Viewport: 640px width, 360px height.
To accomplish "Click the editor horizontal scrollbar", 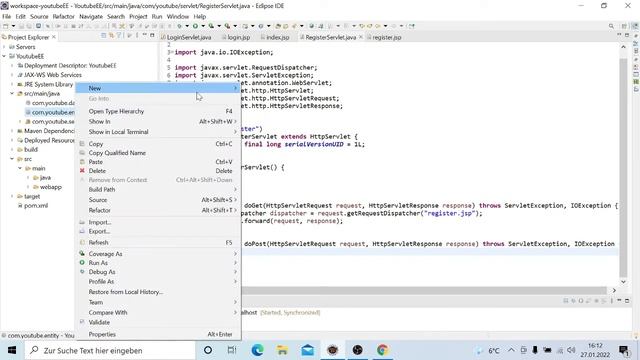I will 424,290.
